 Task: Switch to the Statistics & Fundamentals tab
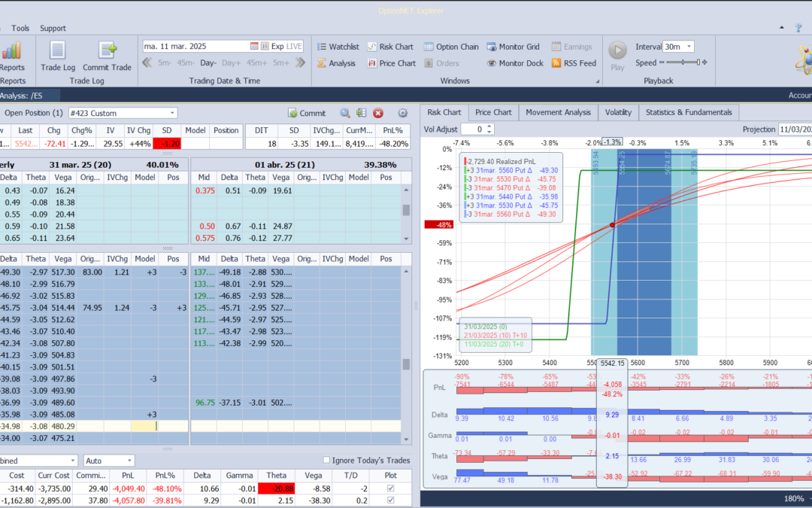pos(689,112)
